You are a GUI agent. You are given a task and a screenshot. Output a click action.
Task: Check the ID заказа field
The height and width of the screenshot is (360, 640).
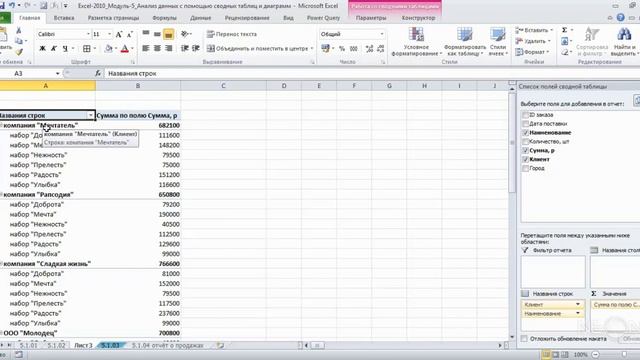tap(526, 115)
